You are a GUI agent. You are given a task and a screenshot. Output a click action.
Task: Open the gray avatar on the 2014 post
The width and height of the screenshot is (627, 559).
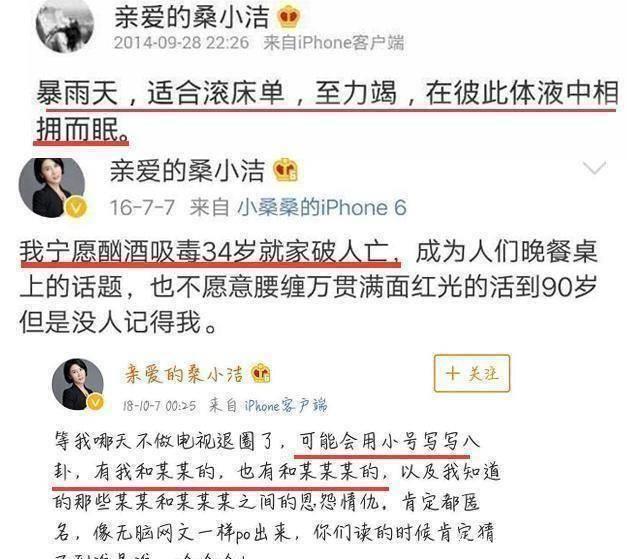(65, 26)
